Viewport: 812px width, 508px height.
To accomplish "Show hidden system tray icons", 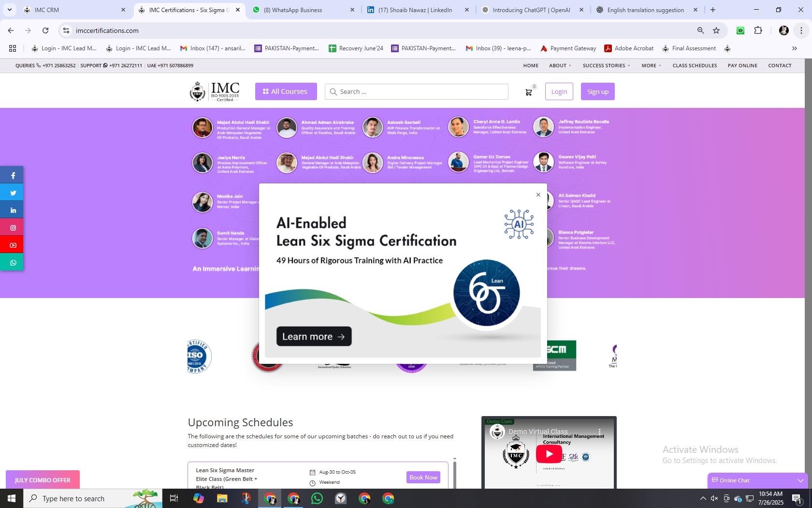I will click(x=703, y=498).
